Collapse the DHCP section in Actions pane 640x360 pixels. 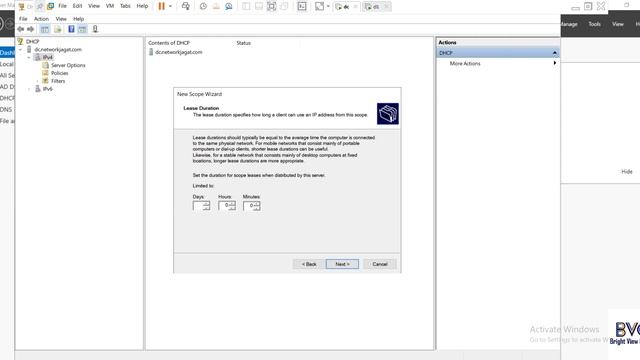pyautogui.click(x=555, y=53)
